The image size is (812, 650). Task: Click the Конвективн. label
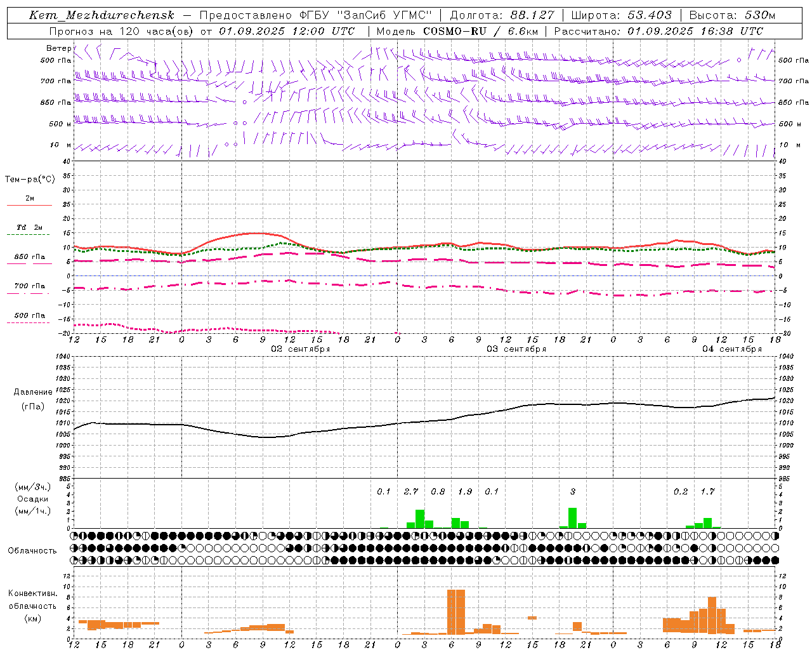pyautogui.click(x=32, y=594)
